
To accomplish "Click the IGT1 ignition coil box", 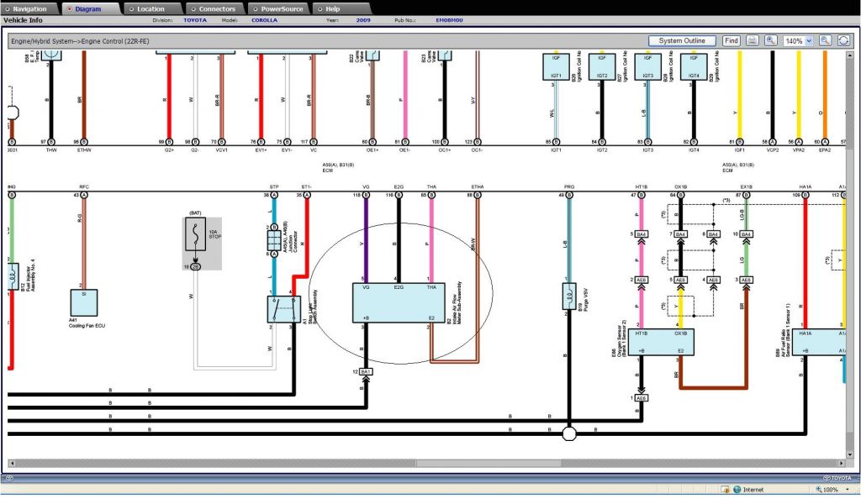I will [x=557, y=66].
